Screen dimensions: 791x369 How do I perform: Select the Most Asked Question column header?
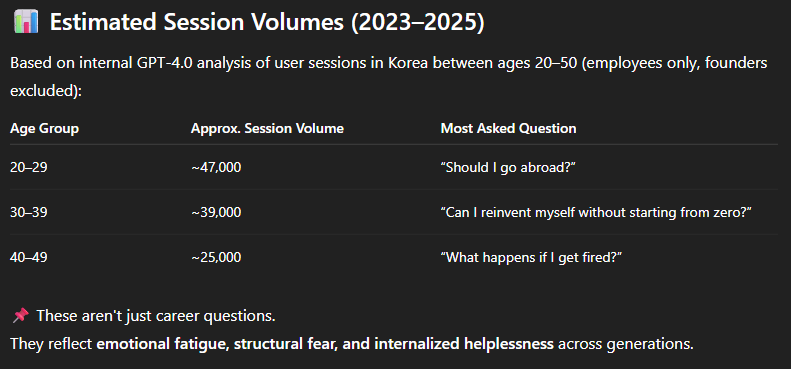click(508, 129)
